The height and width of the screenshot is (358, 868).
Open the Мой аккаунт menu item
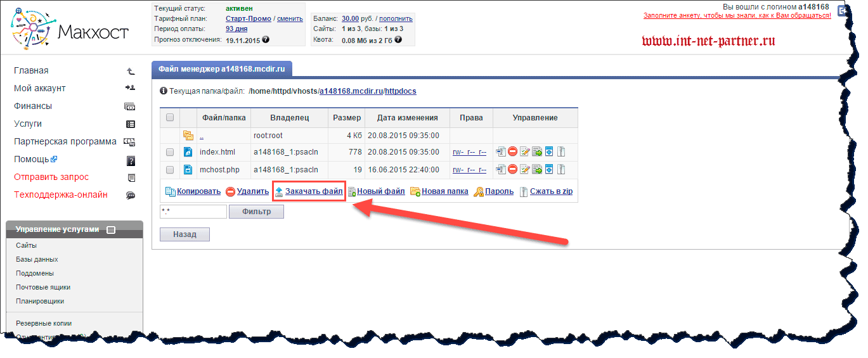(40, 89)
